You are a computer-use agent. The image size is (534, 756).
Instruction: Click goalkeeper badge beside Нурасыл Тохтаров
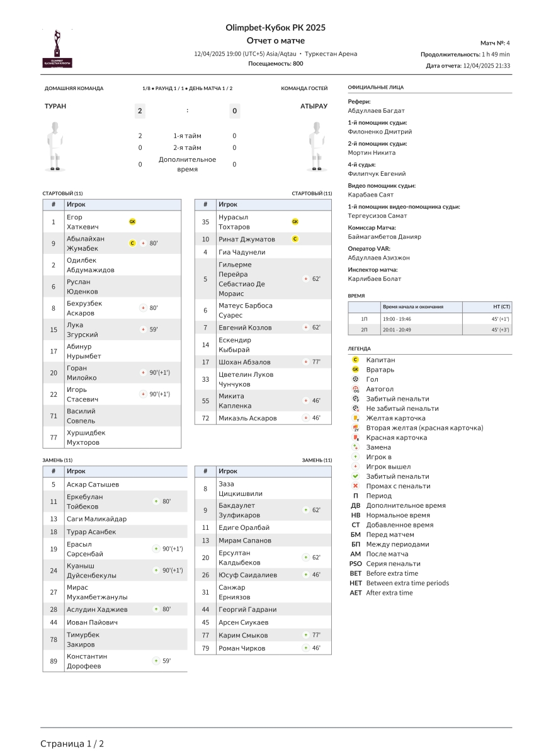click(295, 222)
